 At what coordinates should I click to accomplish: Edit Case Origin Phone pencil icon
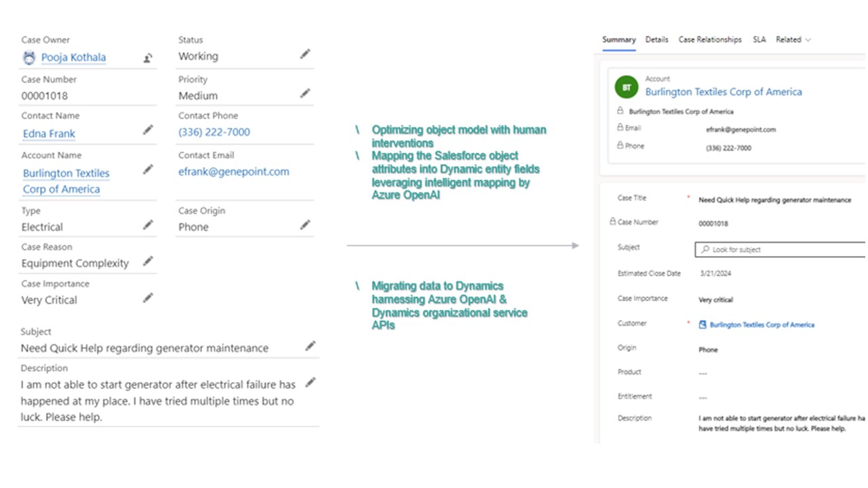(x=305, y=225)
